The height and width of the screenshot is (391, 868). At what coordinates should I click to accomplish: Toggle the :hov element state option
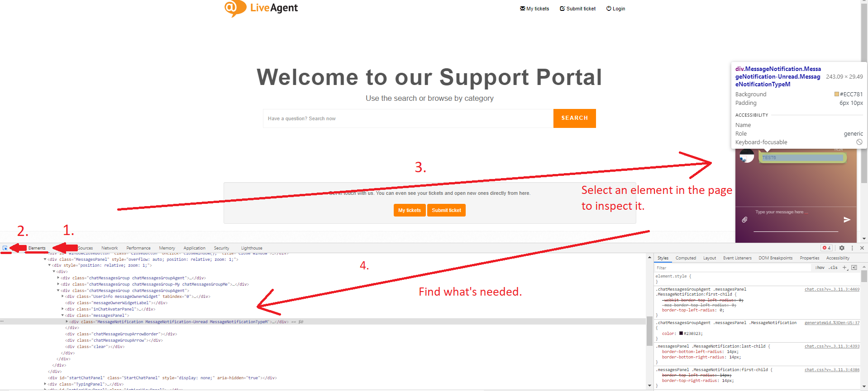click(x=820, y=268)
